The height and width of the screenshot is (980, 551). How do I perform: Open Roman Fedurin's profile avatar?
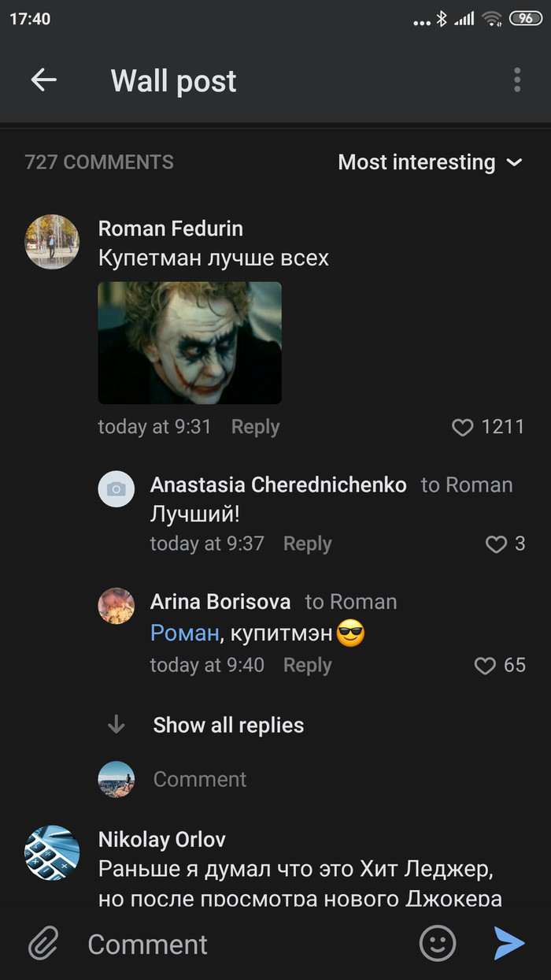[x=52, y=242]
